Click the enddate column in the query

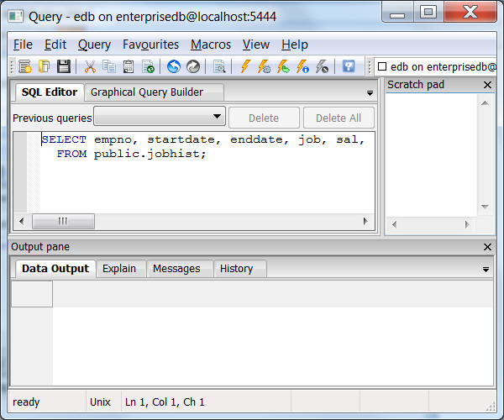(x=257, y=139)
